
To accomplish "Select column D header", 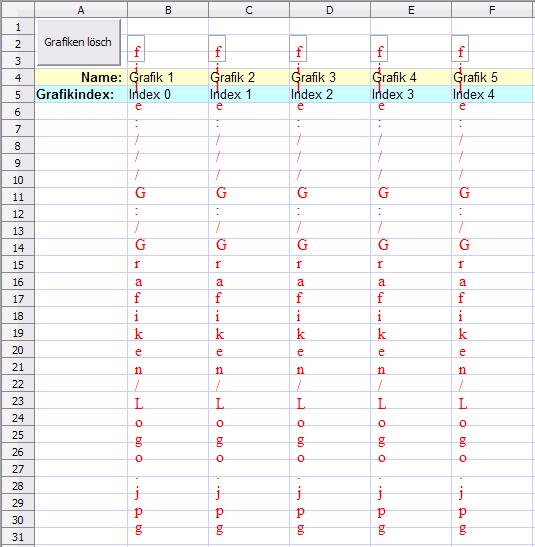I will coord(330,10).
